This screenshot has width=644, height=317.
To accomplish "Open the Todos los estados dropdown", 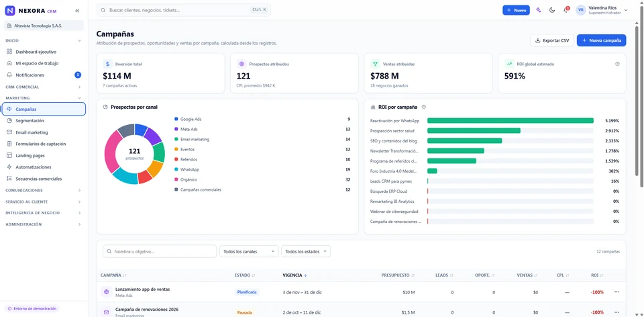I will [x=306, y=251].
